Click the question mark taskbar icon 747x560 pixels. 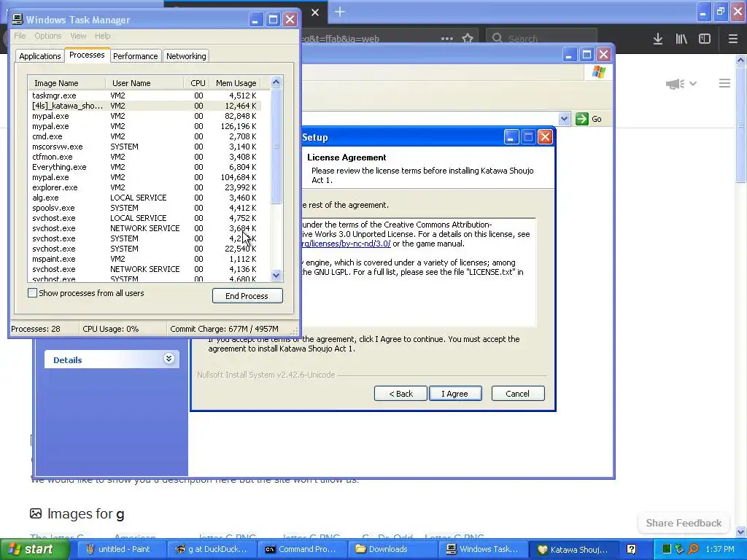631,550
